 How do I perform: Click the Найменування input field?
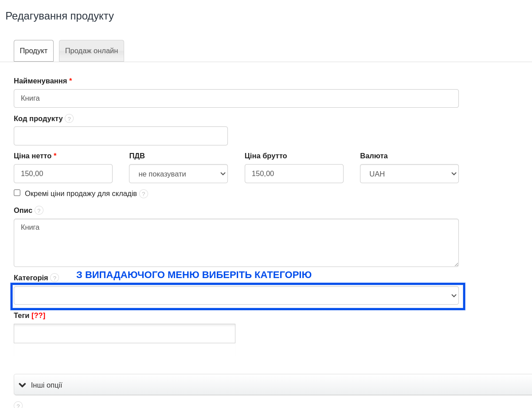click(236, 98)
